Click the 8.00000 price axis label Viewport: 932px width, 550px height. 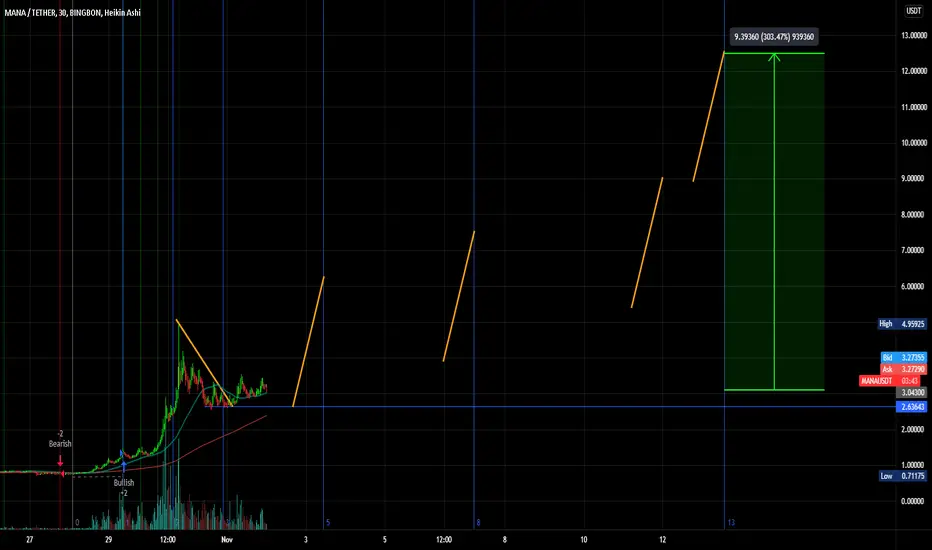tap(914, 215)
